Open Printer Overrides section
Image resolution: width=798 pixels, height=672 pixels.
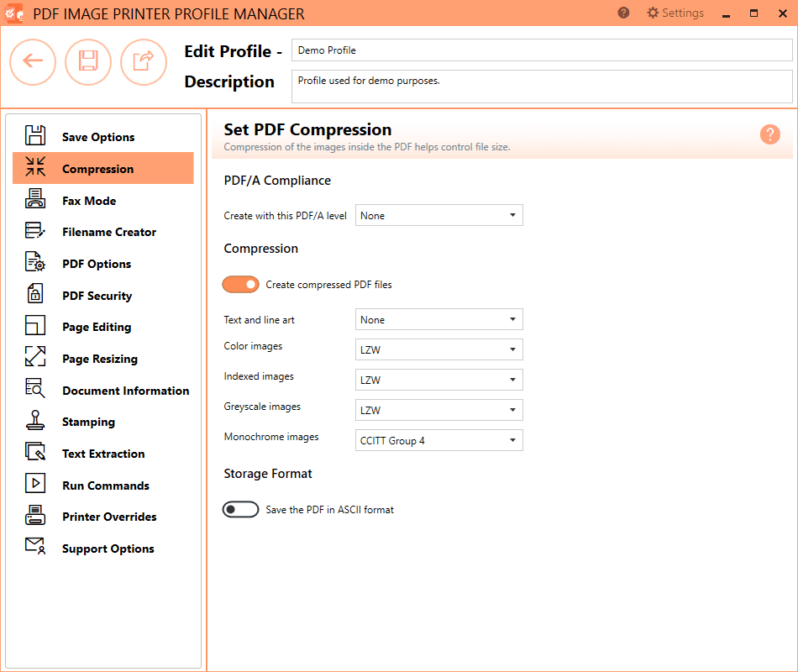point(102,517)
